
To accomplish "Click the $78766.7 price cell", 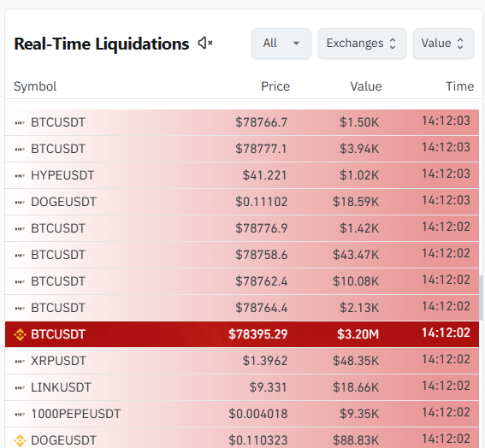I will click(x=262, y=122).
